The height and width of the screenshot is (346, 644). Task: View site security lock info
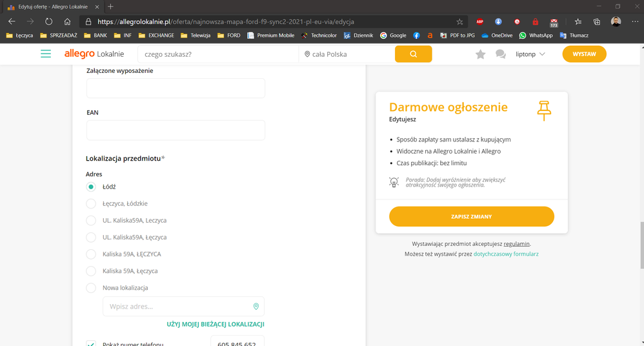(88, 22)
